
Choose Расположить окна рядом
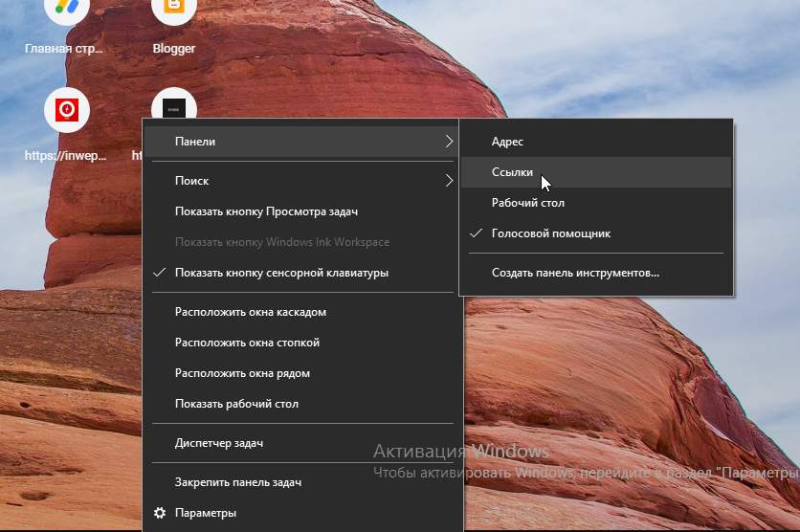[302, 373]
